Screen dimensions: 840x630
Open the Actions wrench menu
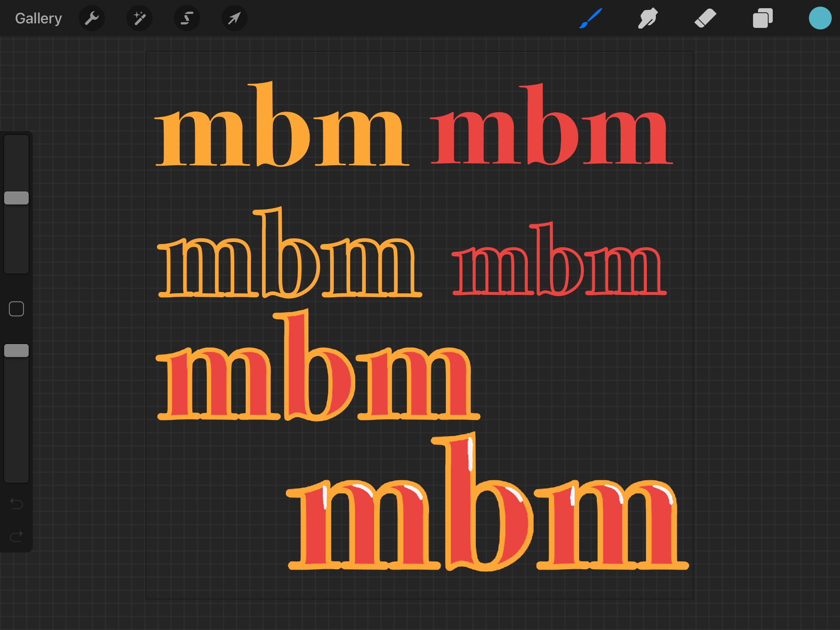click(x=92, y=18)
